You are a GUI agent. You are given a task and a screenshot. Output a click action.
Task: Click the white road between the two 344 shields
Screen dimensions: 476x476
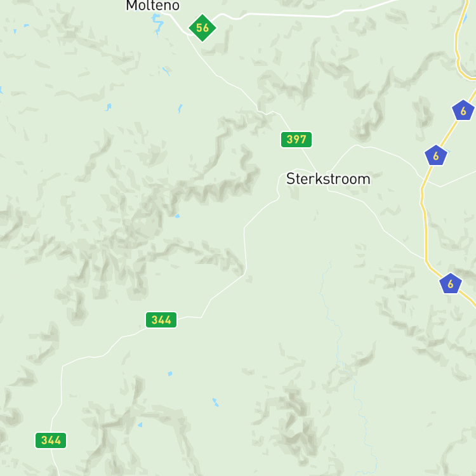click(91, 357)
